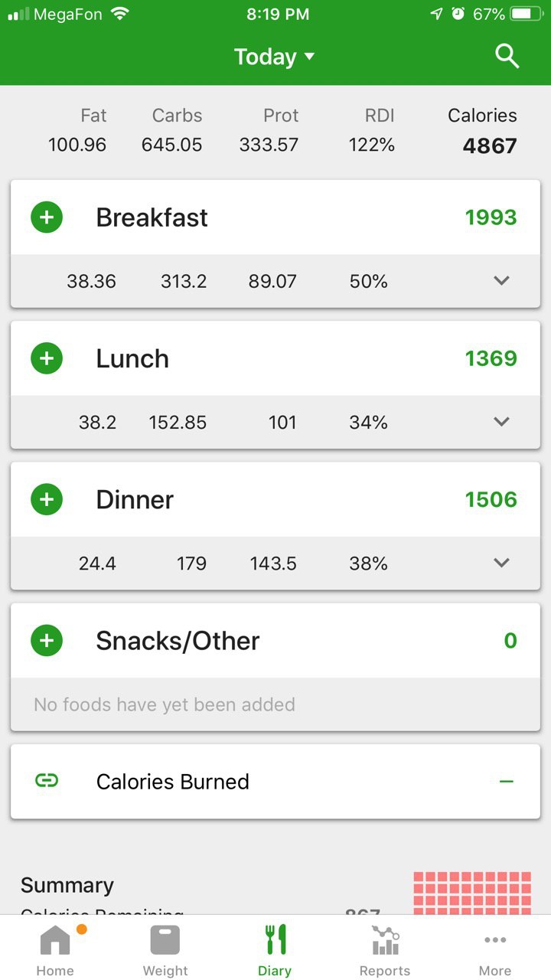Expand the Breakfast entries chevron
Viewport: 551px width, 980px height.
coord(501,281)
